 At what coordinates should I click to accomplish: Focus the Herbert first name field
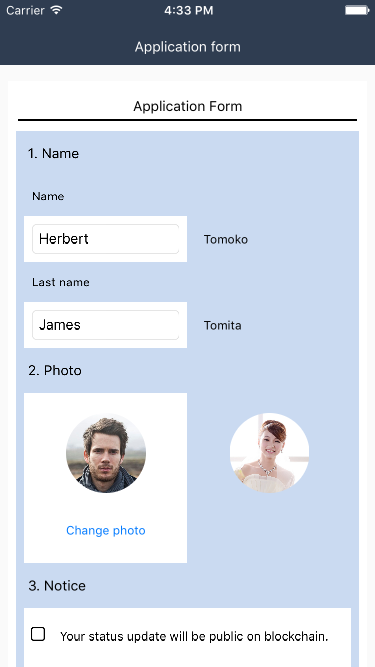click(x=105, y=239)
